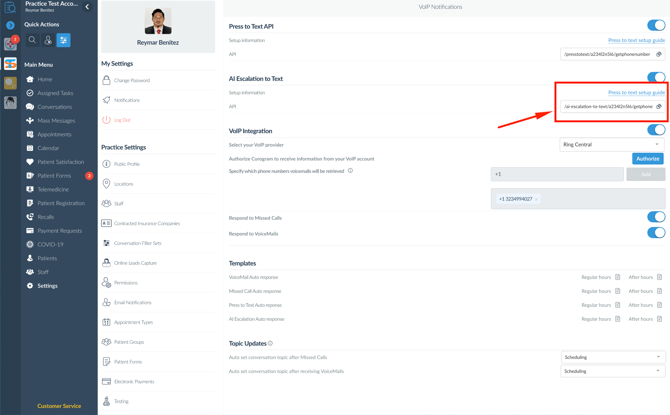Go to Email Notifications in Practice Settings
This screenshot has height=415, width=670.
(132, 302)
